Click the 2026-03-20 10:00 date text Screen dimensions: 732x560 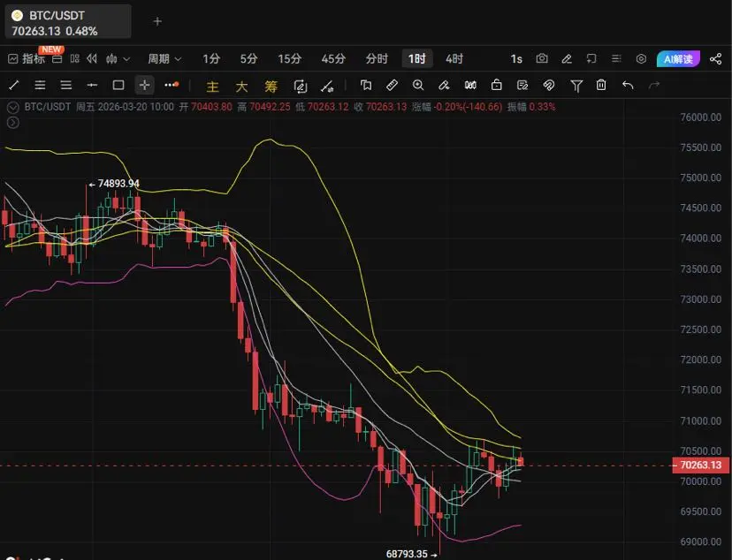pyautogui.click(x=136, y=107)
